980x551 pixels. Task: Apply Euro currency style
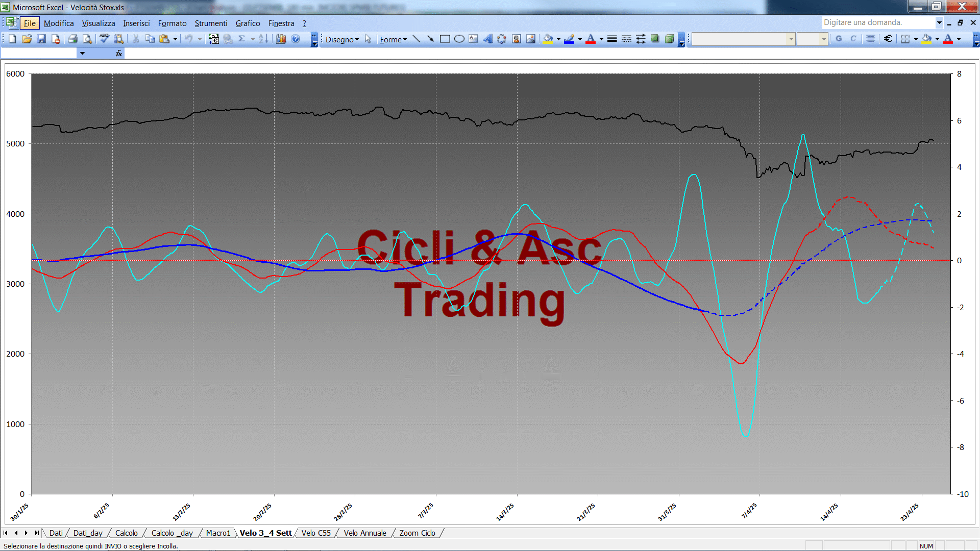pyautogui.click(x=888, y=39)
